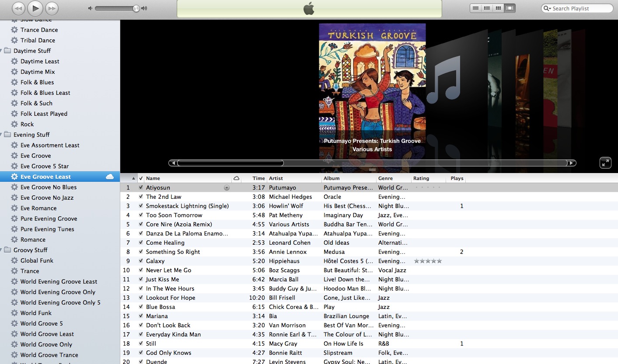Click the Apple logo status display
The height and width of the screenshot is (364, 618).
tap(309, 8)
